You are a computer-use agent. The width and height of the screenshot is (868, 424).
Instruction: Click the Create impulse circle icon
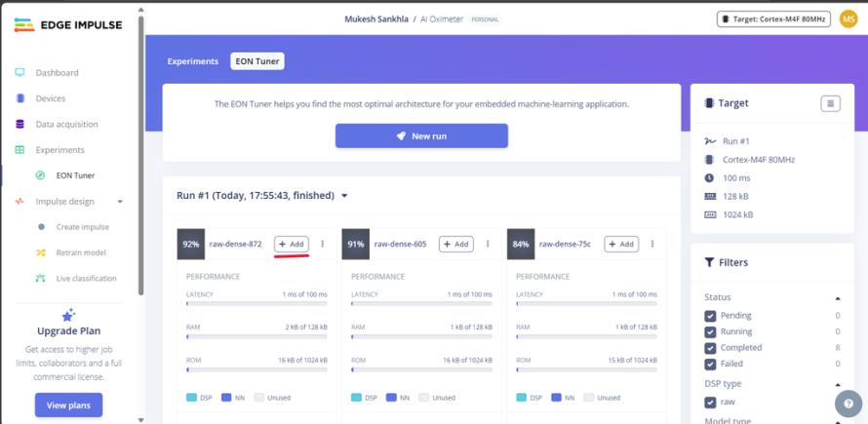click(x=41, y=227)
